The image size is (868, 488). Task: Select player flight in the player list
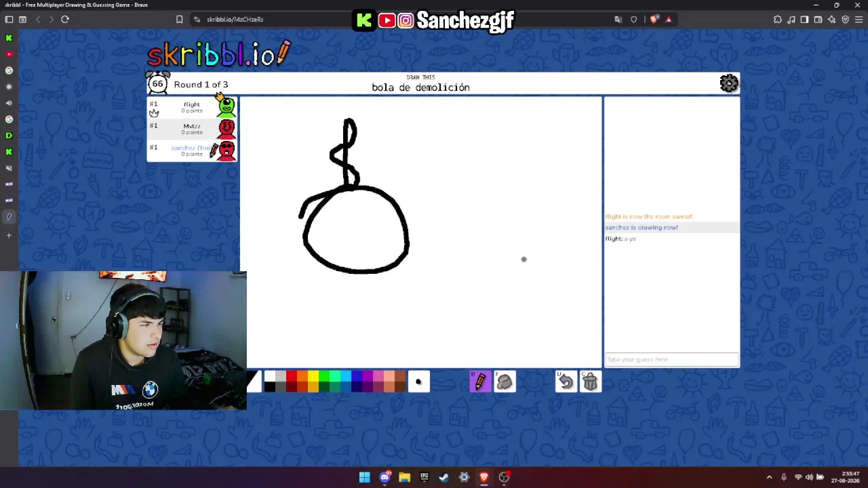[x=192, y=107]
